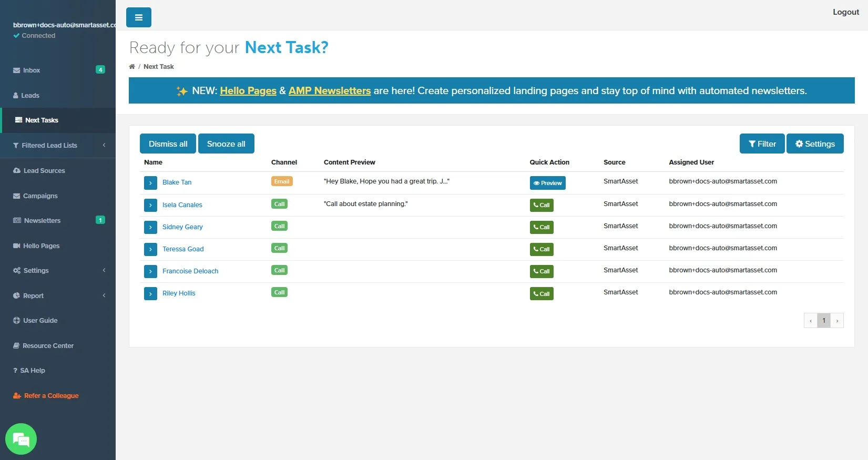Call Riley Hollis with quick action
Screen dimensions: 868x460
[542, 293]
